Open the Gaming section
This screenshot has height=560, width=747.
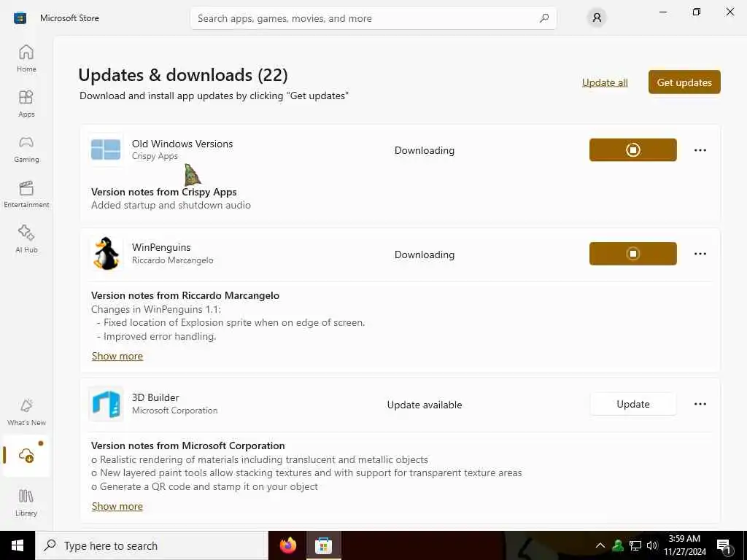[26, 149]
